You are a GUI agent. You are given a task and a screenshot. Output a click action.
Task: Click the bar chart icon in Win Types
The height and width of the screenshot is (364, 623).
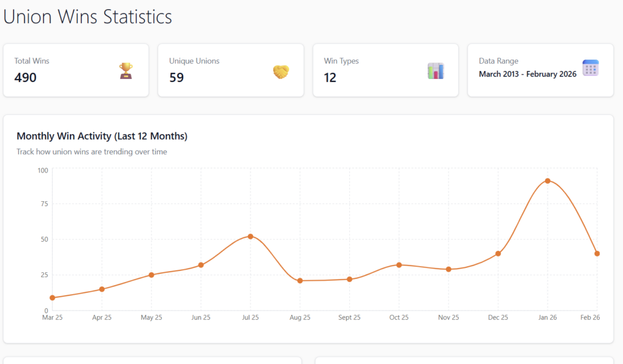pos(436,71)
